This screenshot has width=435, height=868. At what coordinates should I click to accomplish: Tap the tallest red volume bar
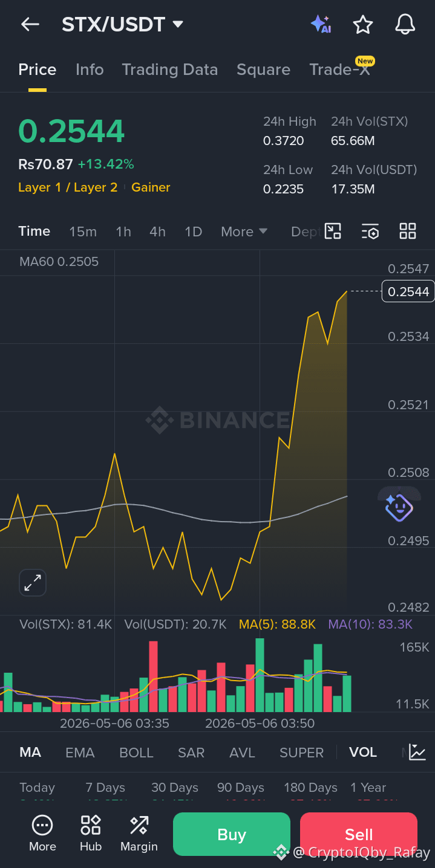[153, 676]
